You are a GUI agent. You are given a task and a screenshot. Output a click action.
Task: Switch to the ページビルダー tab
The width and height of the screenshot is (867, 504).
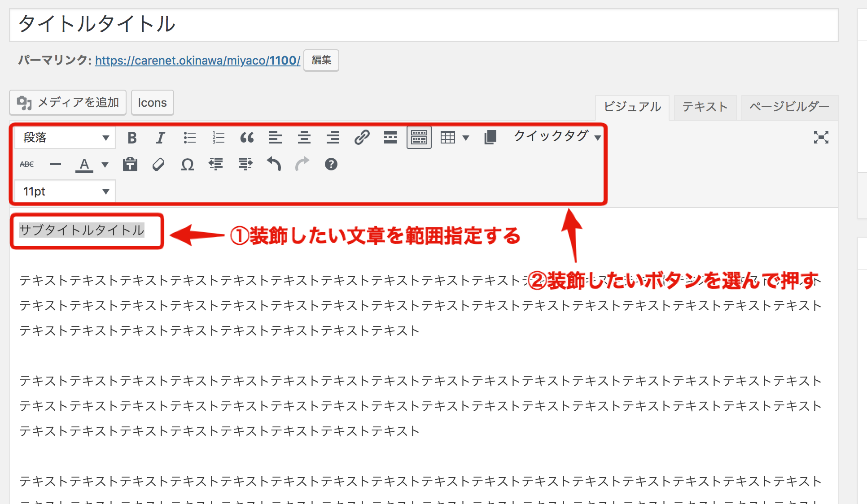[x=789, y=107]
